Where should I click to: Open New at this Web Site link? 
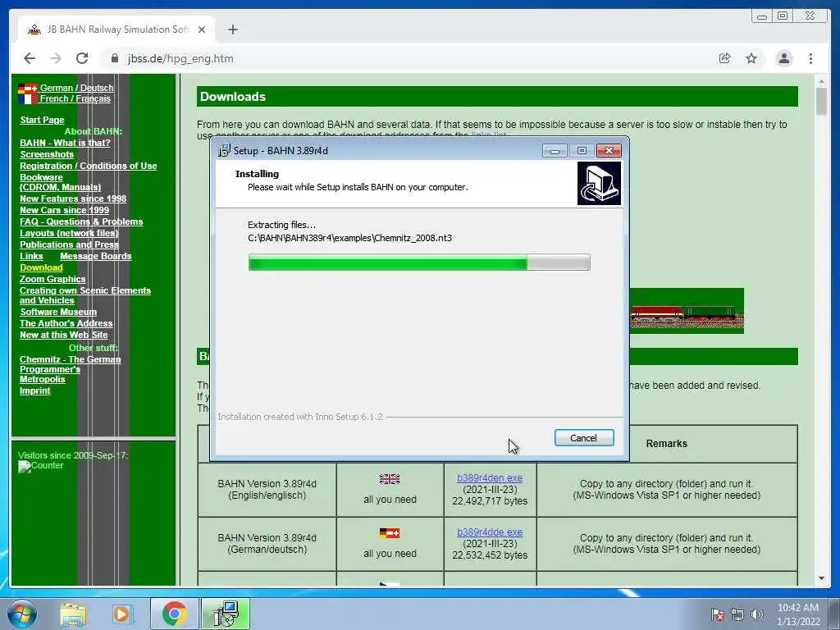click(x=64, y=335)
